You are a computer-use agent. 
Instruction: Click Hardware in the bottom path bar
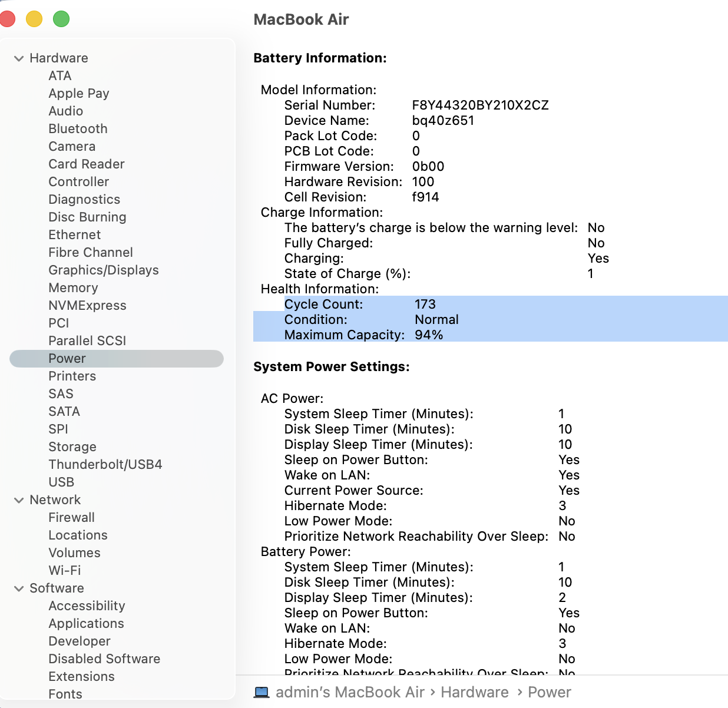(475, 692)
